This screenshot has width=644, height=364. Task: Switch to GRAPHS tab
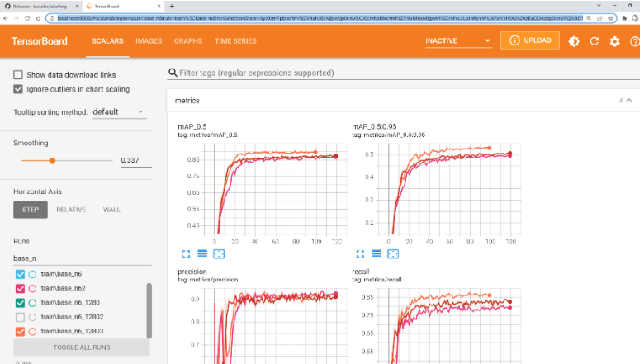click(188, 41)
